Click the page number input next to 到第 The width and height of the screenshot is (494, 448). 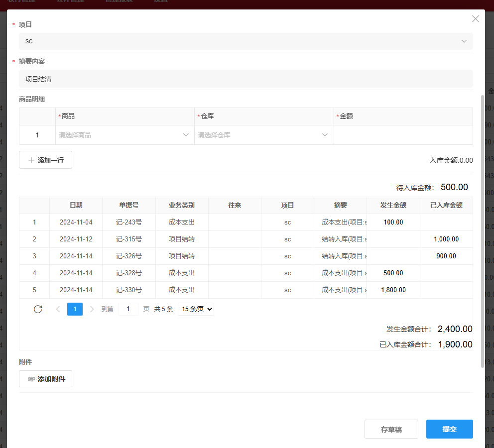coord(128,309)
